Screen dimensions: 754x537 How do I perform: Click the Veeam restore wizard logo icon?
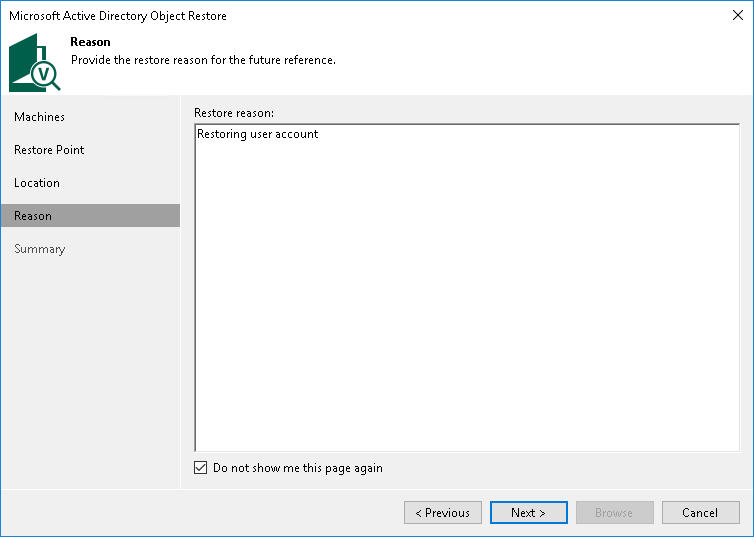(35, 62)
